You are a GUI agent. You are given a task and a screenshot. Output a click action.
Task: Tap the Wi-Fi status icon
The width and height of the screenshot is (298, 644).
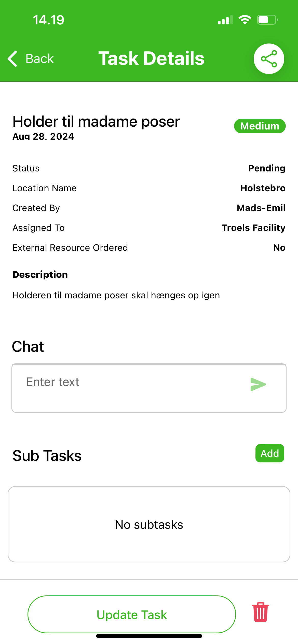245,20
